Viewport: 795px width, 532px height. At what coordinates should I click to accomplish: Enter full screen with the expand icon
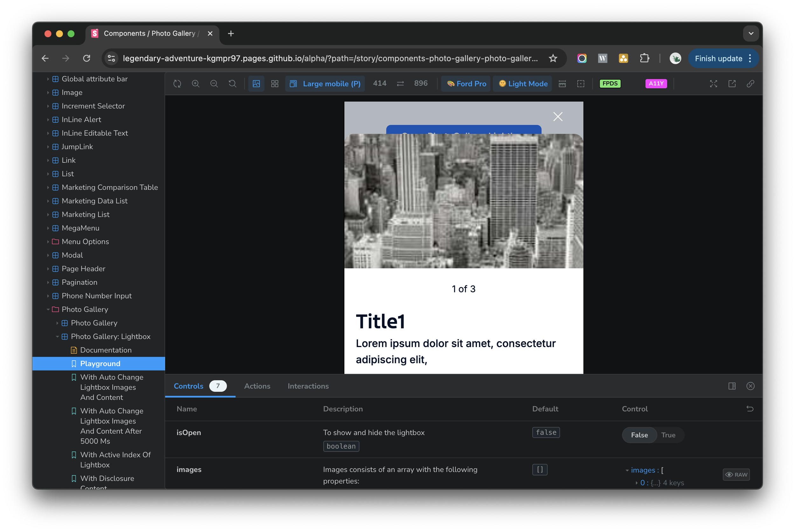pos(713,84)
